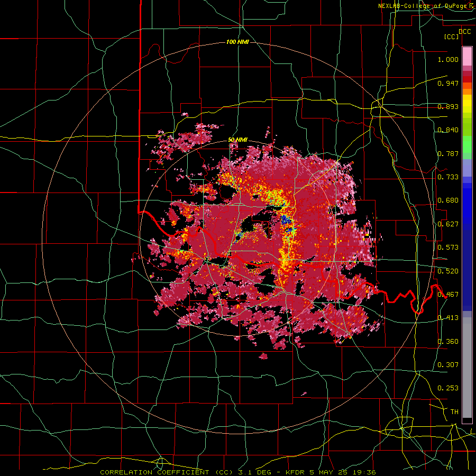Viewport: 476px width, 476px height.
Task: Click the 0.893 scale value
Action: pos(448,106)
